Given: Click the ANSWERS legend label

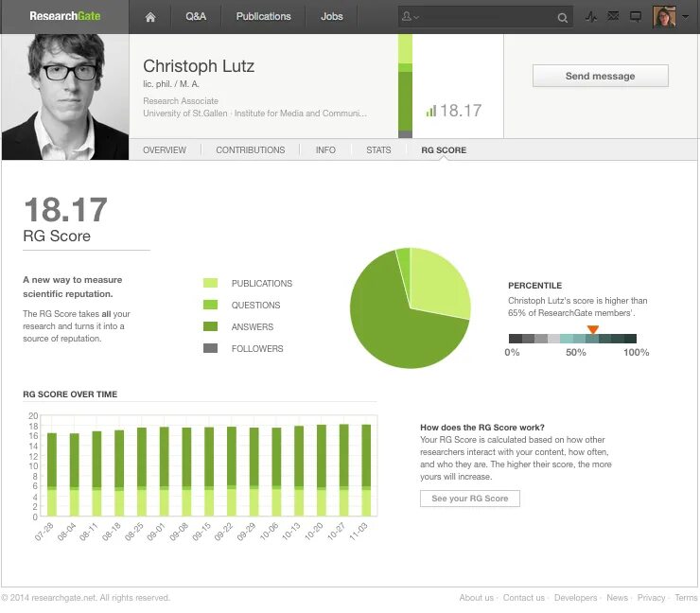Looking at the screenshot, I should [253, 326].
